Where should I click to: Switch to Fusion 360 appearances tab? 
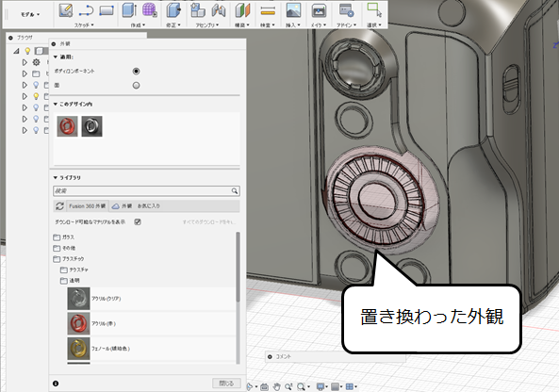pos(88,206)
